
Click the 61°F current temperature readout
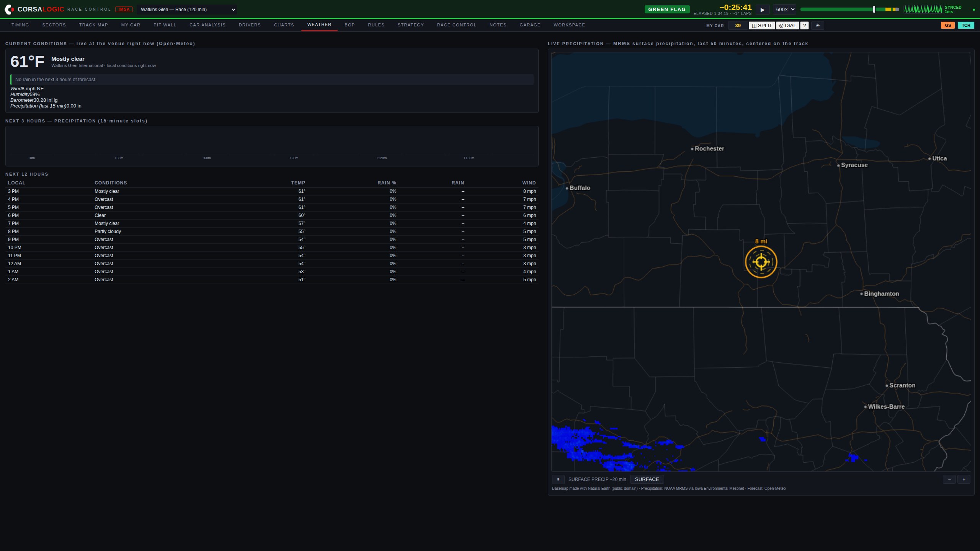(27, 62)
